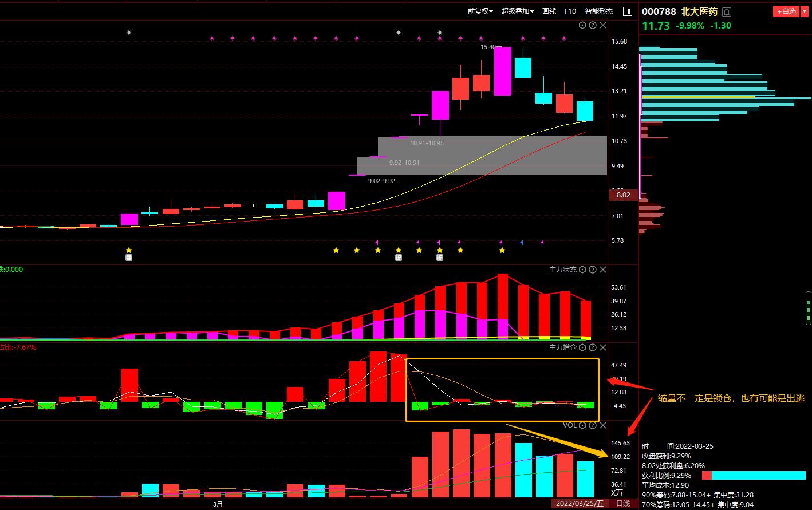Open VOL indicator help icon
The image size is (812, 510).
click(593, 425)
